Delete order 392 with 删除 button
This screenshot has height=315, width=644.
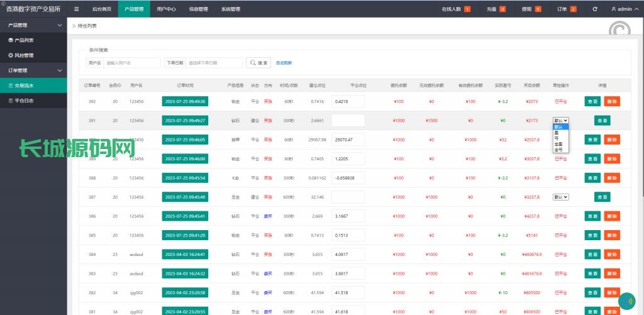(611, 101)
